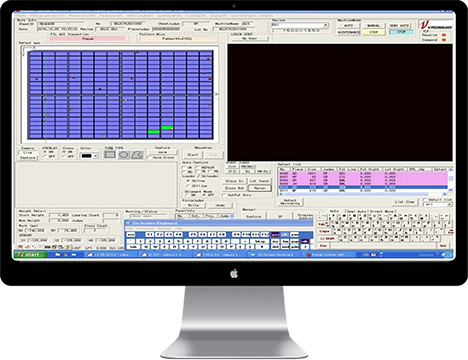This screenshot has width=468, height=360.
Task: Select the rectangle shape type icon
Action: click(110, 155)
